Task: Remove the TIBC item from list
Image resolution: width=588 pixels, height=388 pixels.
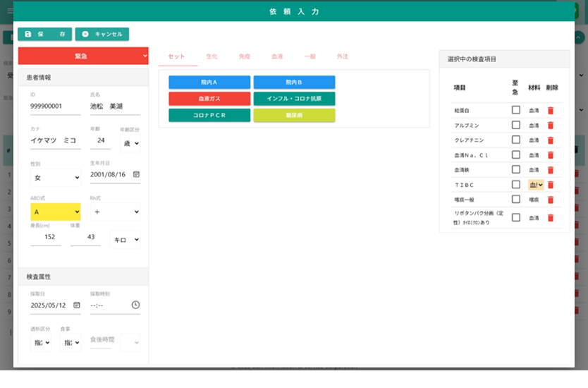Action: (x=551, y=185)
